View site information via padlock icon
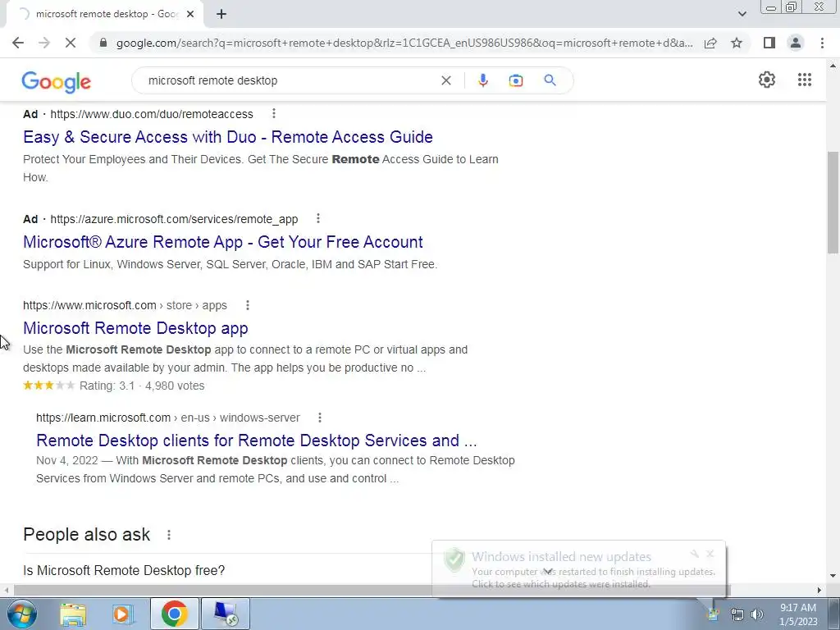This screenshot has width=840, height=630. pos(103,43)
